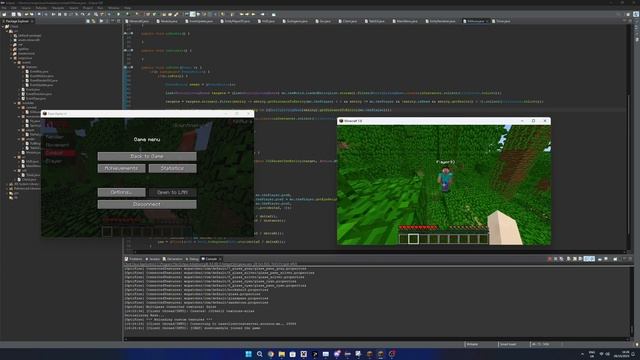The height and width of the screenshot is (360, 640).
Task: Click the Console vertical scrollbar
Action: point(631,330)
